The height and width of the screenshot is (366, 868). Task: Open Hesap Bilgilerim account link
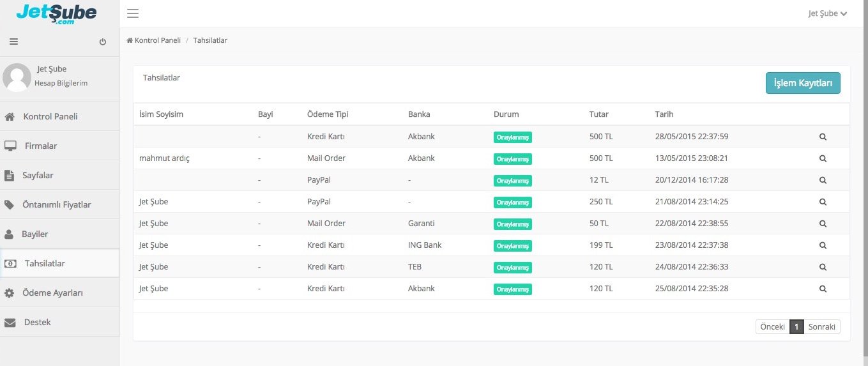(x=61, y=83)
